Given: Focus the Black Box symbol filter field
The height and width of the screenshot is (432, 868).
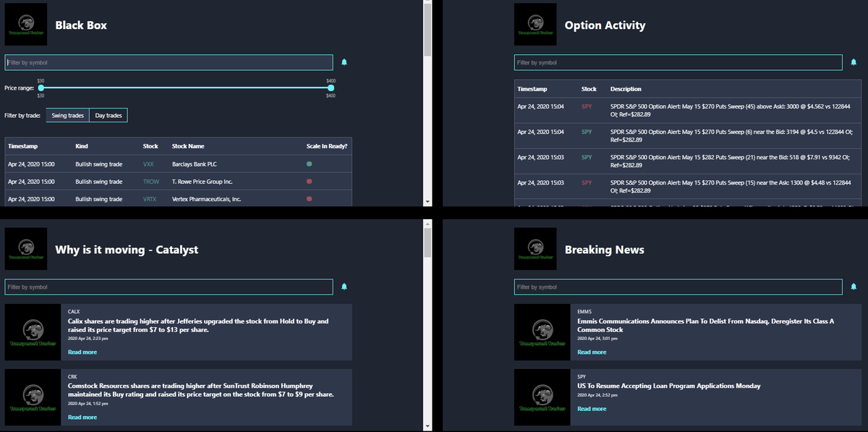Looking at the screenshot, I should (169, 63).
